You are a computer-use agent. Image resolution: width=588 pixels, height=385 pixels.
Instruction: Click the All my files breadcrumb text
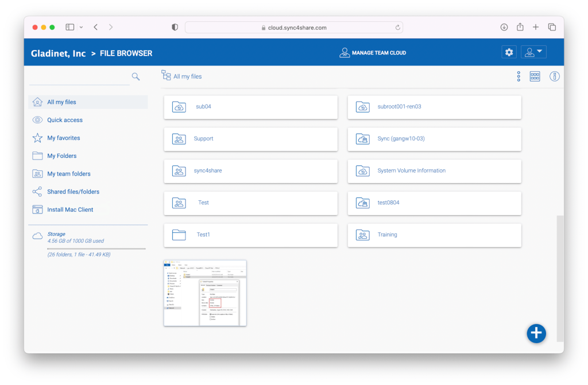[x=188, y=76]
